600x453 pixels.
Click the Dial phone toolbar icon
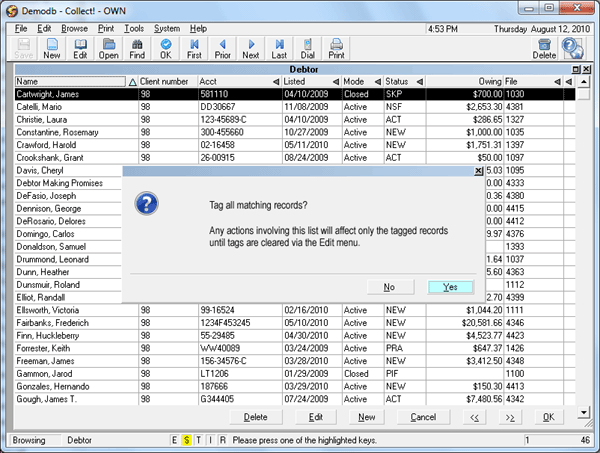coord(307,49)
